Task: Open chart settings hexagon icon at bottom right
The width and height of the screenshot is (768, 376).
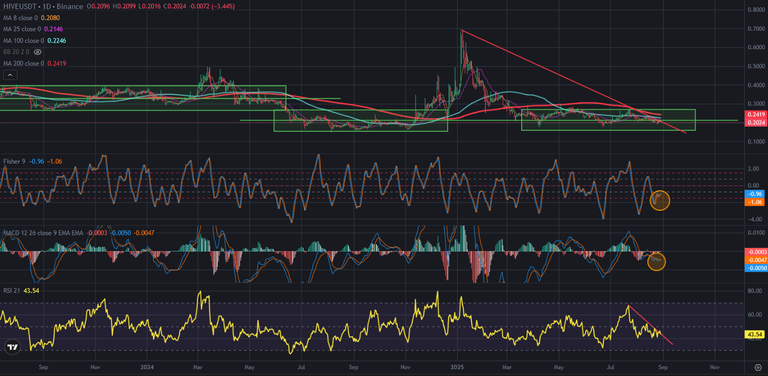Action: click(758, 367)
